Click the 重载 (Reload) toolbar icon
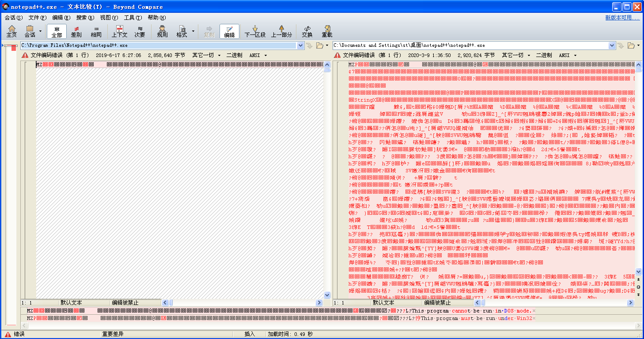This screenshot has height=339, width=644. point(327,31)
